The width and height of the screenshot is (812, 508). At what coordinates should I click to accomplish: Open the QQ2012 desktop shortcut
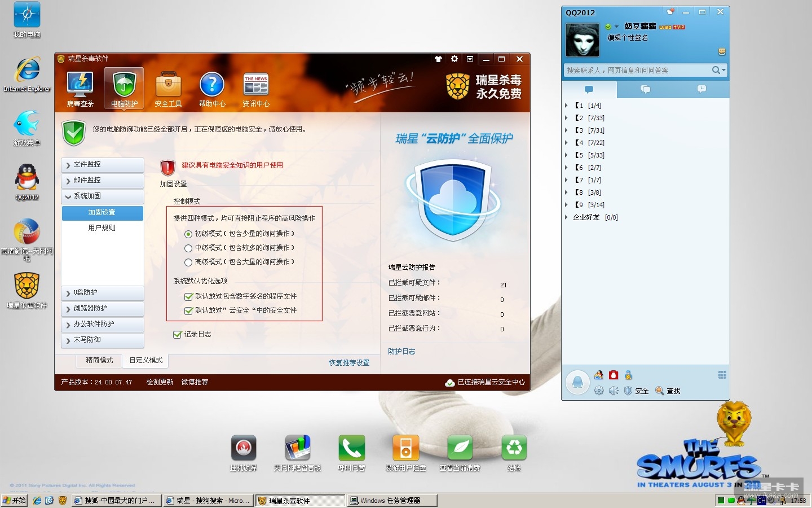27,182
